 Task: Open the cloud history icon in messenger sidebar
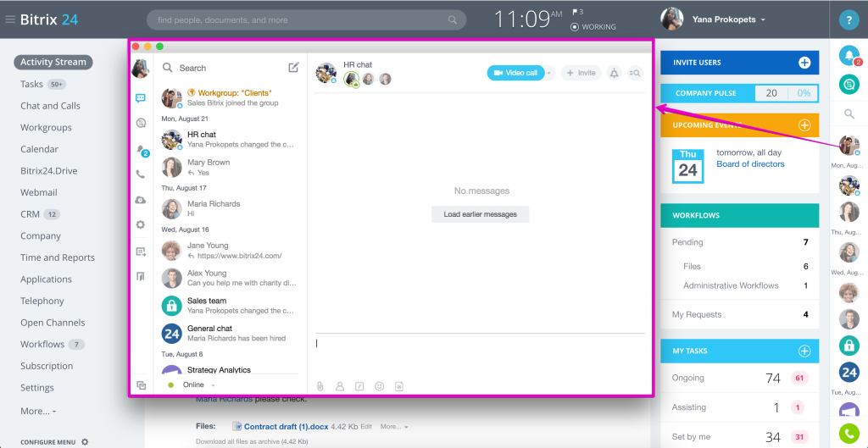(141, 200)
